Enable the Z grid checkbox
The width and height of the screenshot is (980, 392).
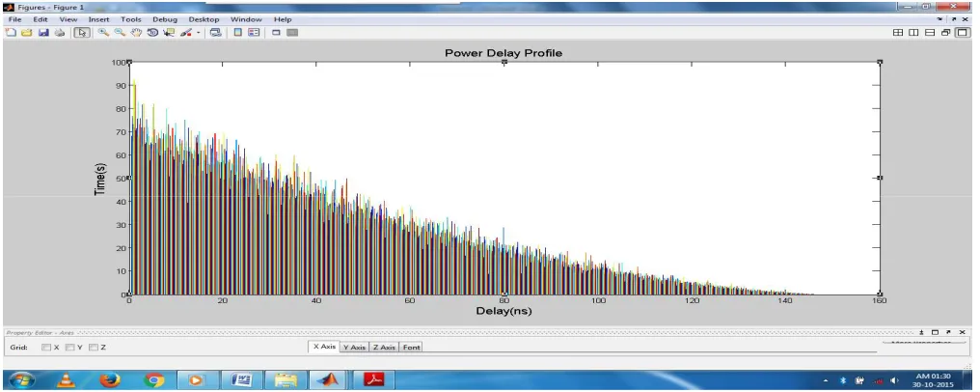94,347
